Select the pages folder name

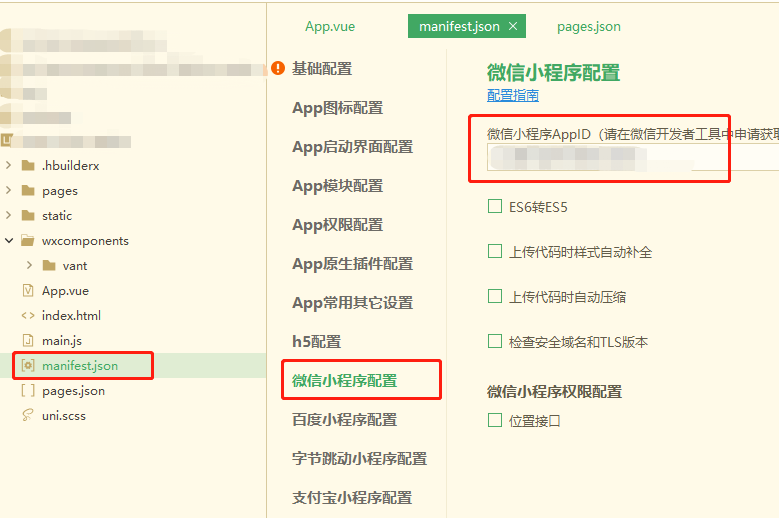coord(60,191)
